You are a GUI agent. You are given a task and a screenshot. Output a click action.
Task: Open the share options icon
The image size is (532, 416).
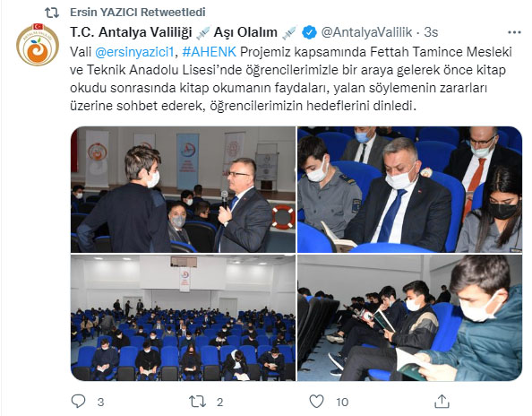(442, 401)
